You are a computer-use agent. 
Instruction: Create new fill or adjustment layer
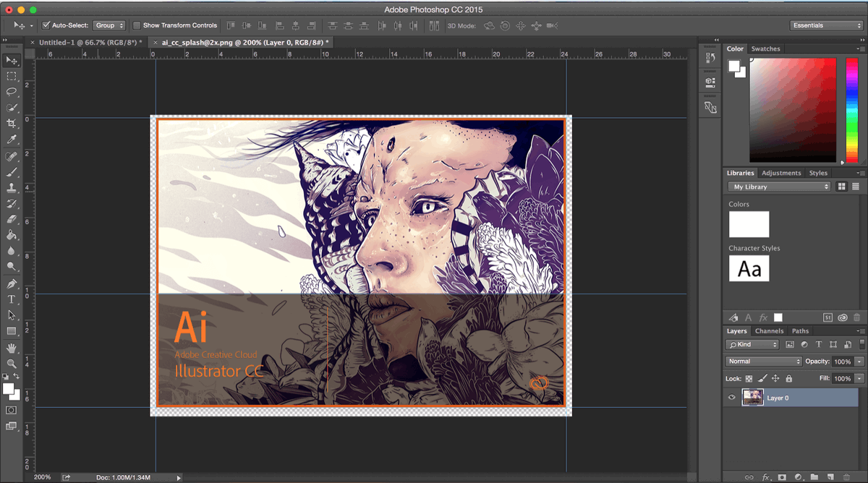coord(799,477)
